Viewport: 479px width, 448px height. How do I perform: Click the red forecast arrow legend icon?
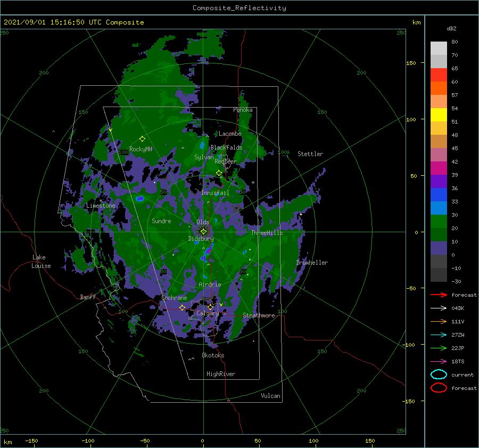[x=439, y=295]
